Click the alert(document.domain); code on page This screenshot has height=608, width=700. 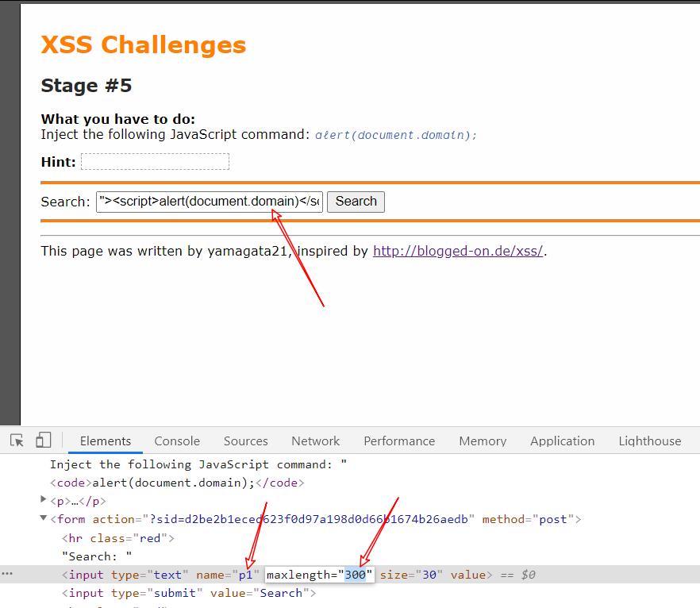point(396,135)
